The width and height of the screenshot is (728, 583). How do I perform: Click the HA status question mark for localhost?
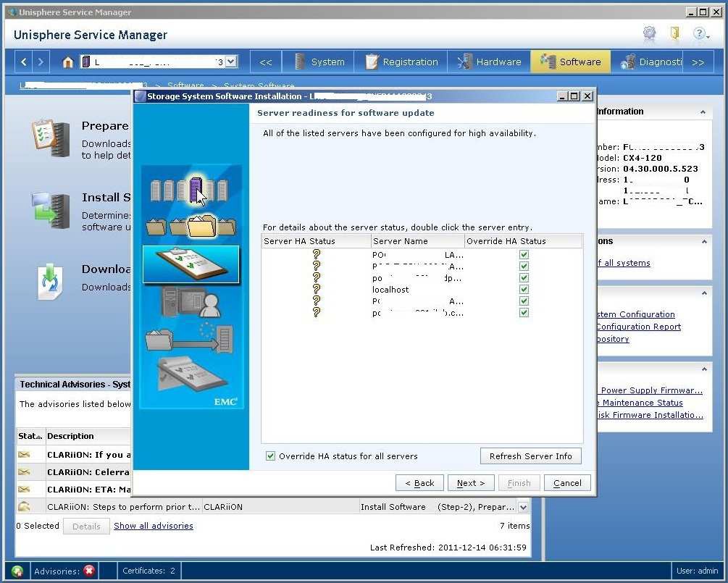pyautogui.click(x=316, y=289)
